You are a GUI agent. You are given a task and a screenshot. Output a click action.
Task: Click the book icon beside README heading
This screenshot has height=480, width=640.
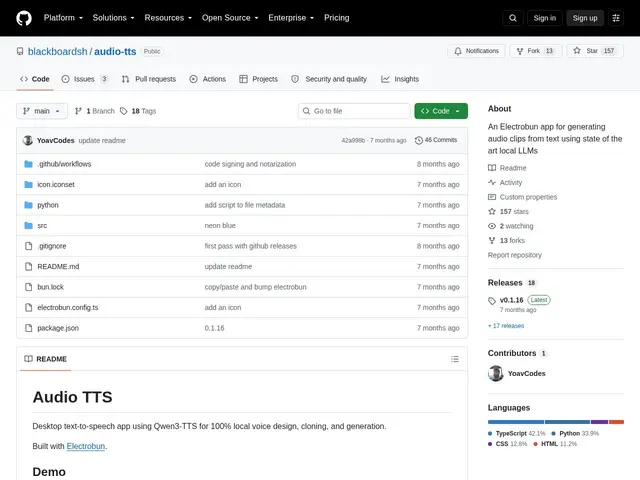point(28,359)
